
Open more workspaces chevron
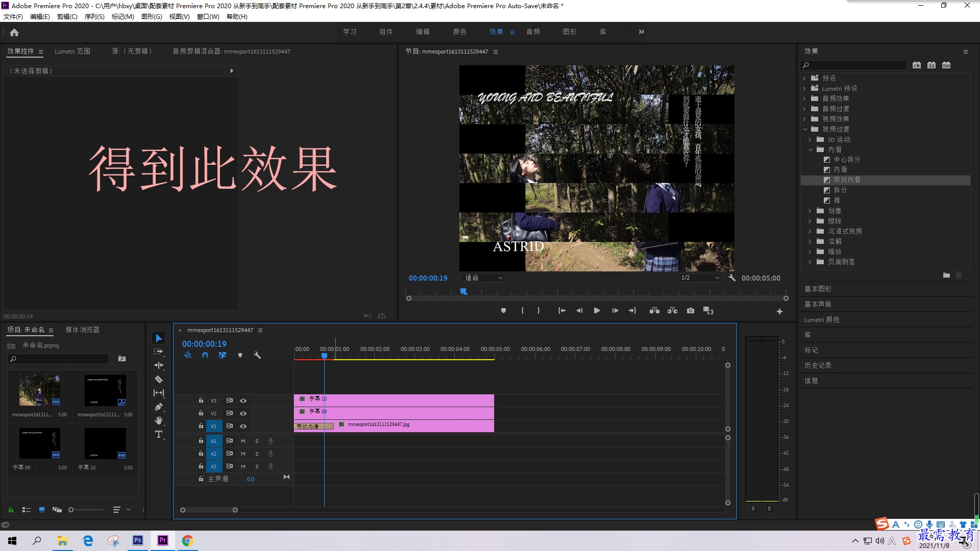click(642, 32)
